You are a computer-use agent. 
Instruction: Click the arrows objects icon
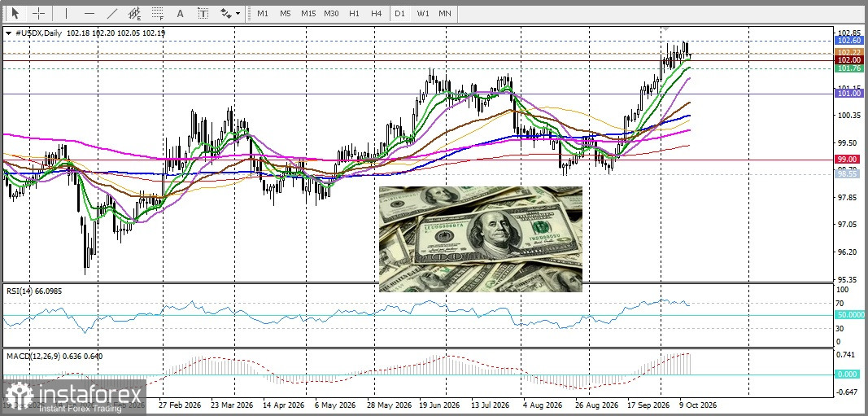(x=226, y=13)
